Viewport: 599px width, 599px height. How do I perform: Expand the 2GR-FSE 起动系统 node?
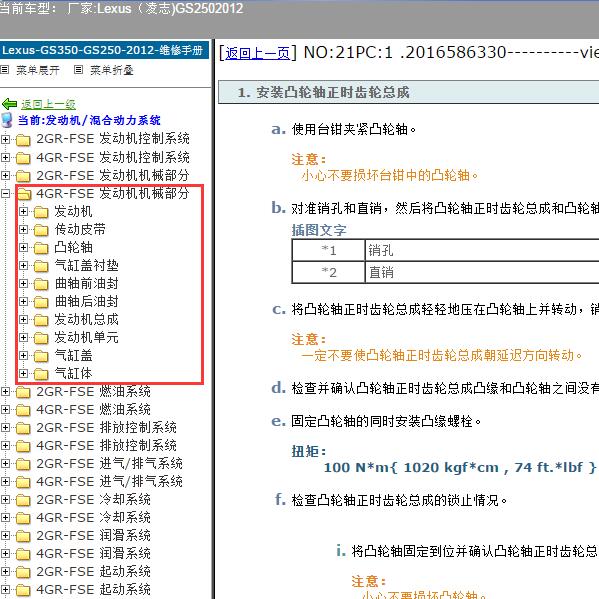(5, 571)
